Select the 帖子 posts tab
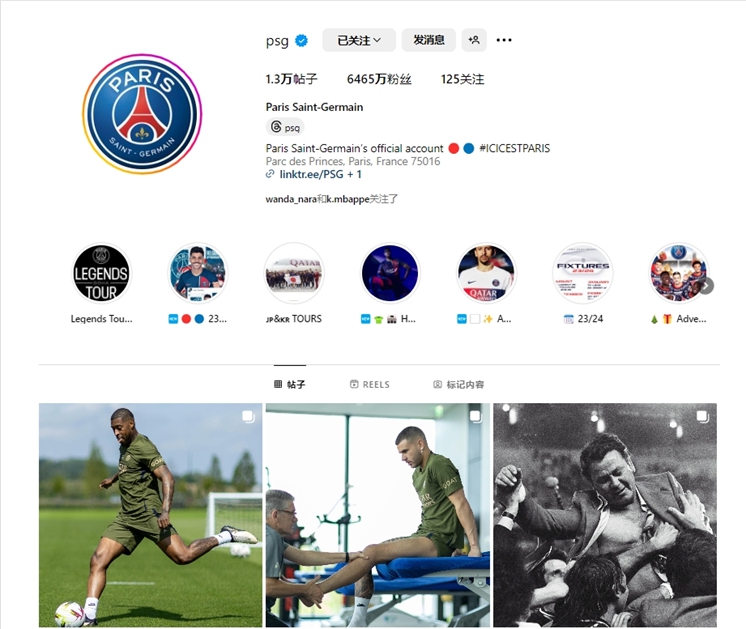This screenshot has width=746, height=629. pyautogui.click(x=290, y=384)
